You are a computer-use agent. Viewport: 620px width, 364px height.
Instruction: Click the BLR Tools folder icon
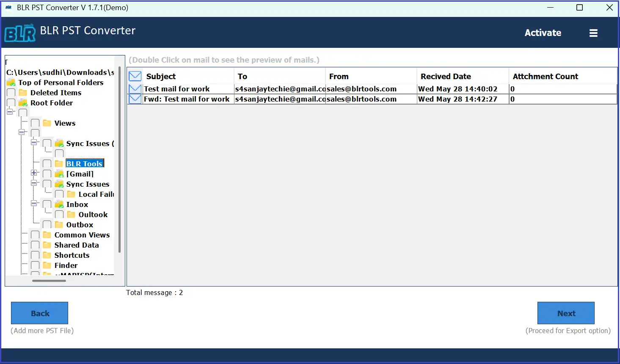pos(59,164)
